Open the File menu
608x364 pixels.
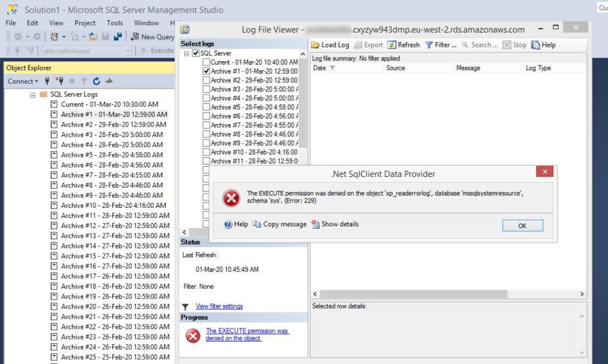pos(11,23)
